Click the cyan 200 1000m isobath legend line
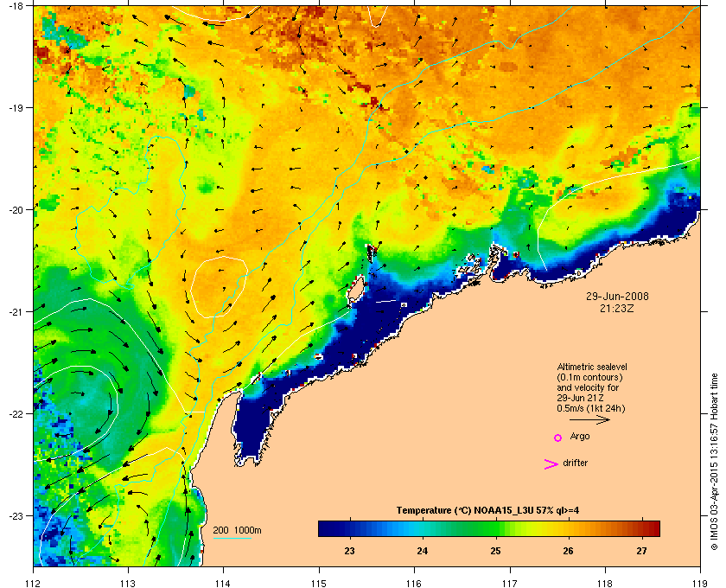This screenshot has height=588, width=726. [x=232, y=538]
